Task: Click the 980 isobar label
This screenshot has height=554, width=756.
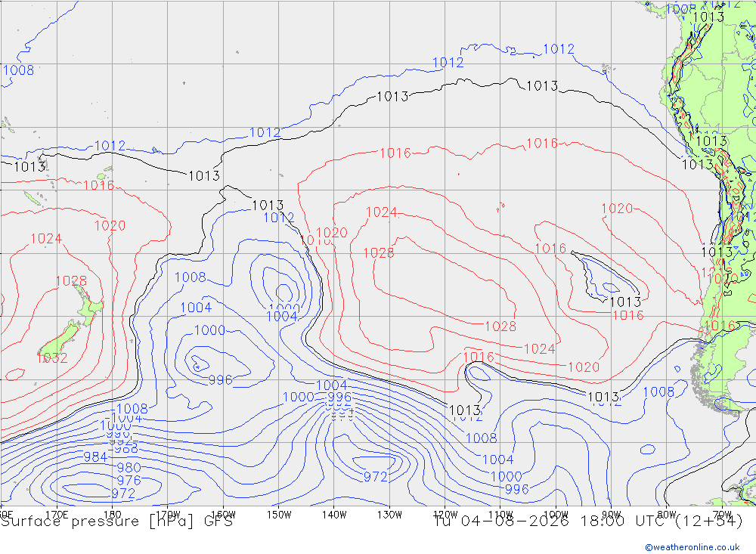Action: pos(129,468)
